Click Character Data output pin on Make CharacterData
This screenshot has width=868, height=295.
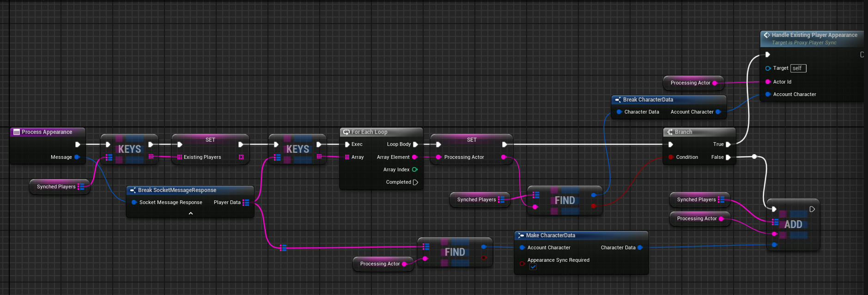point(640,247)
